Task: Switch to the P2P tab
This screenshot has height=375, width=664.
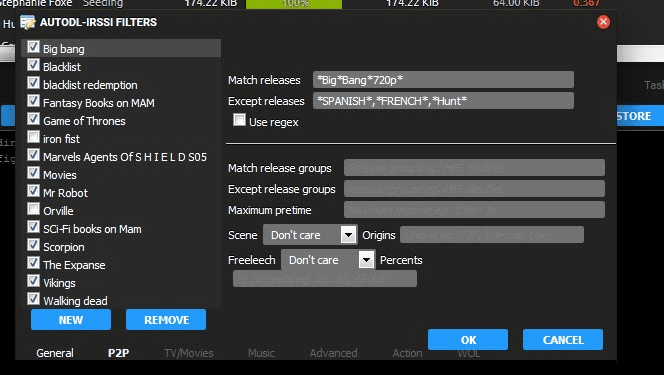Action: [119, 353]
